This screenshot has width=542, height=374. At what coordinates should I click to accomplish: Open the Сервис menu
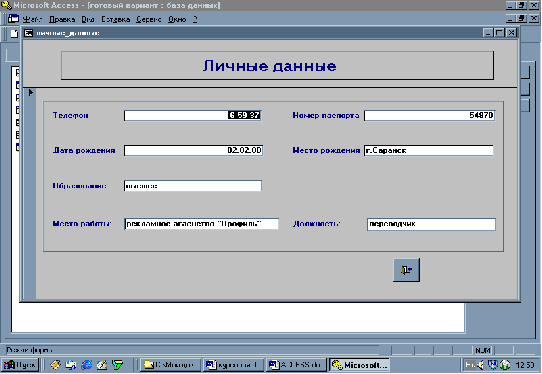click(x=149, y=19)
